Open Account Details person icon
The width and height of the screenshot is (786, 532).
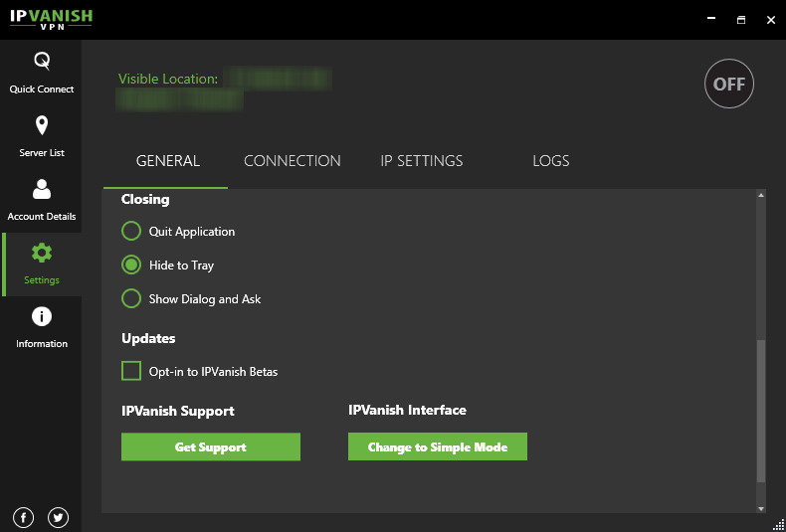click(x=42, y=189)
